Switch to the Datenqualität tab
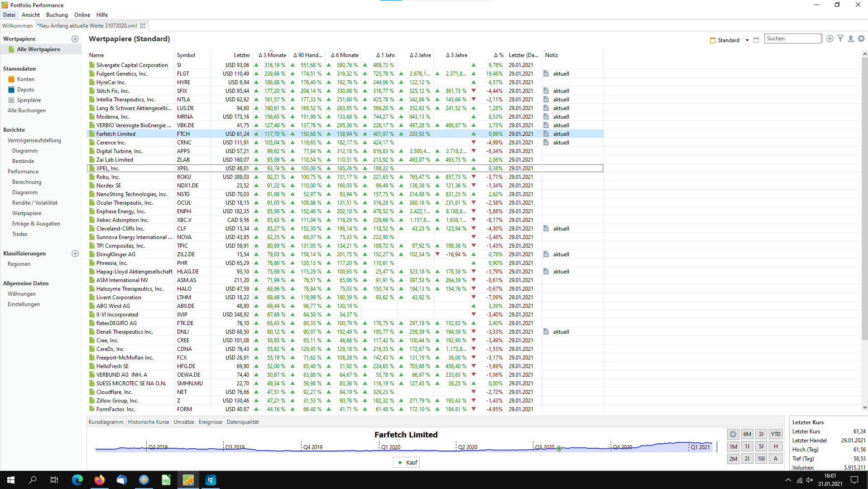 tap(243, 422)
